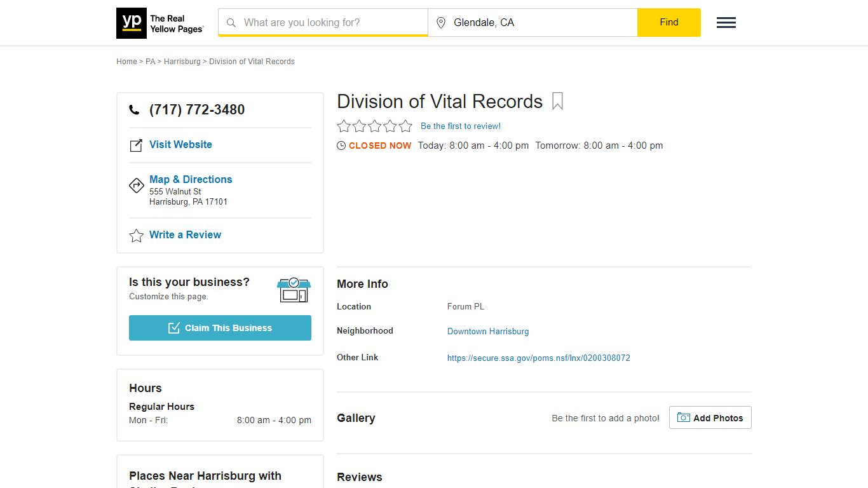The height and width of the screenshot is (488, 868).
Task: Click 'Harrisburg, PA 17101' text
Action: coord(188,201)
